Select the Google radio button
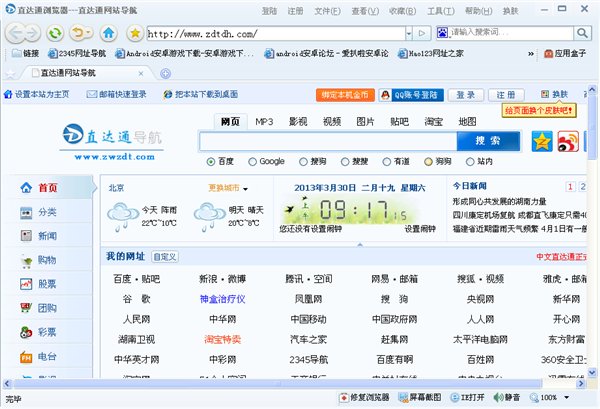Screen dimensions: 600x409 point(251,161)
